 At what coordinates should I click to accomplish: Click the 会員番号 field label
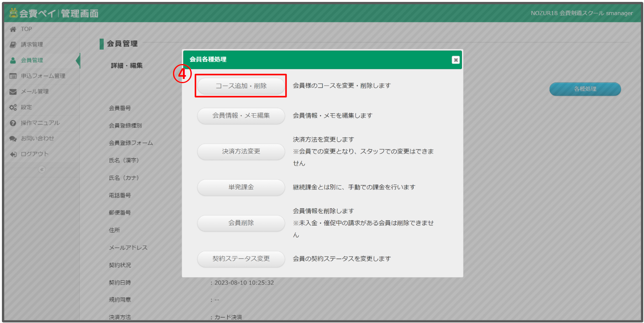120,108
